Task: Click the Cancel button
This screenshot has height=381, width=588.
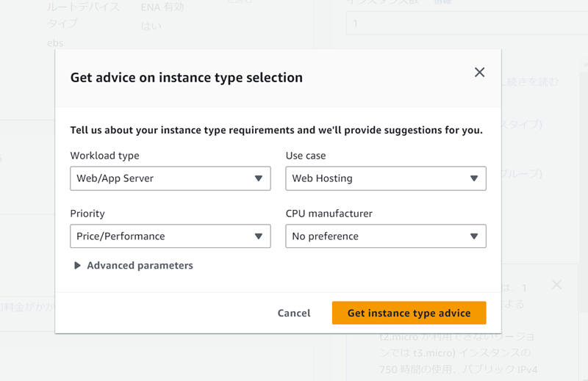Action: point(294,313)
